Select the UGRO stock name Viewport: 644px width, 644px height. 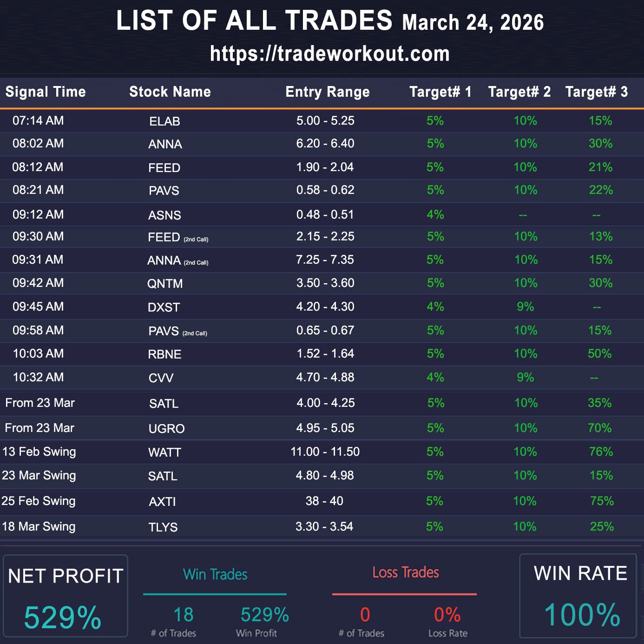tap(166, 429)
